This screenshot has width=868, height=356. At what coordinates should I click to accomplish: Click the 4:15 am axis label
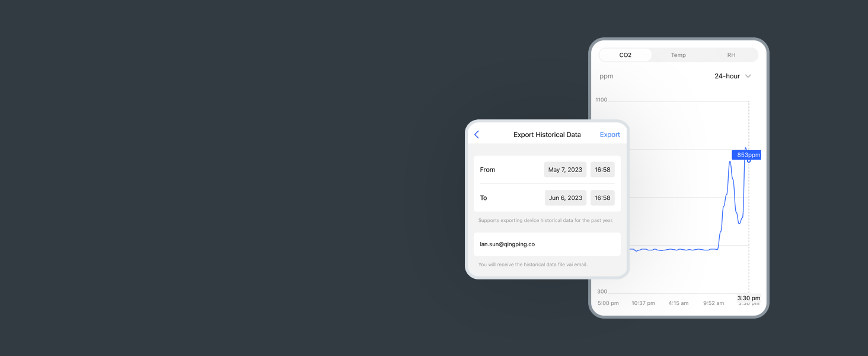tap(678, 303)
